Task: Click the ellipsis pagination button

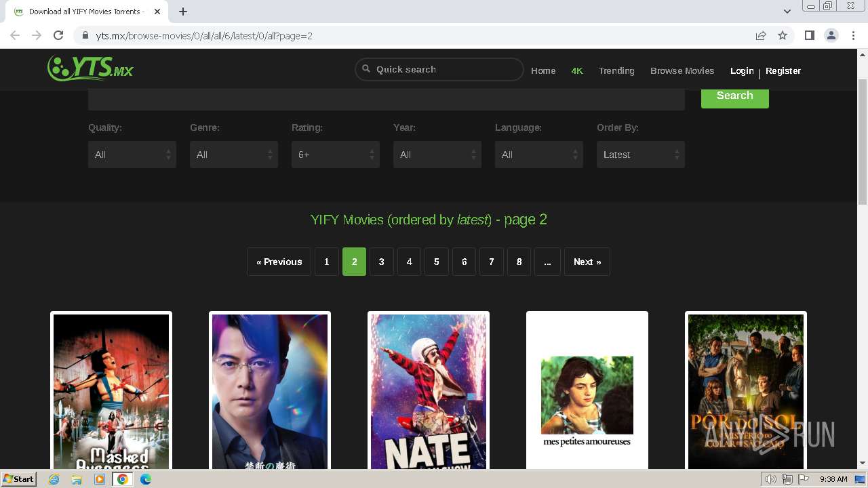Action: 547,262
